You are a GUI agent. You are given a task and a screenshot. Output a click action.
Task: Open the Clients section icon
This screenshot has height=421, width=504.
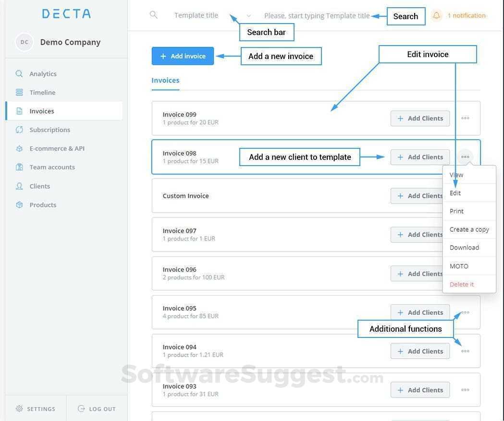point(19,186)
